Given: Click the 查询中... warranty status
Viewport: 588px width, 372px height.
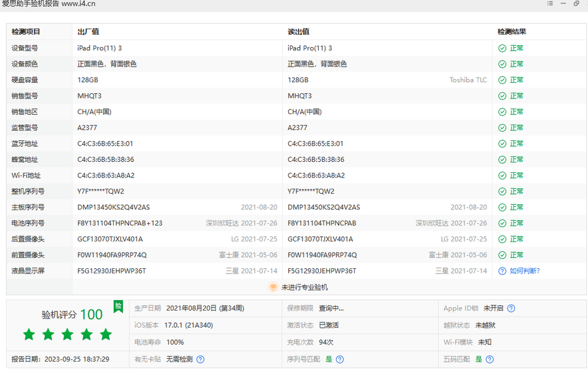Looking at the screenshot, I should click(x=331, y=309).
